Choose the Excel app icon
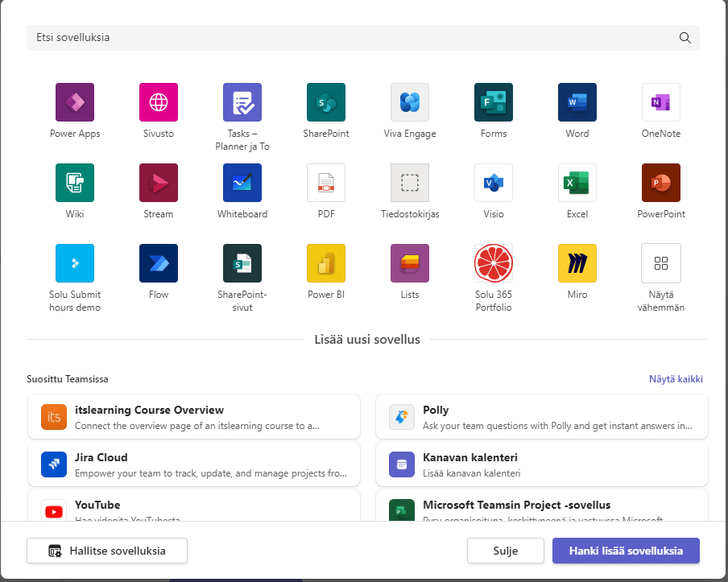 [577, 184]
